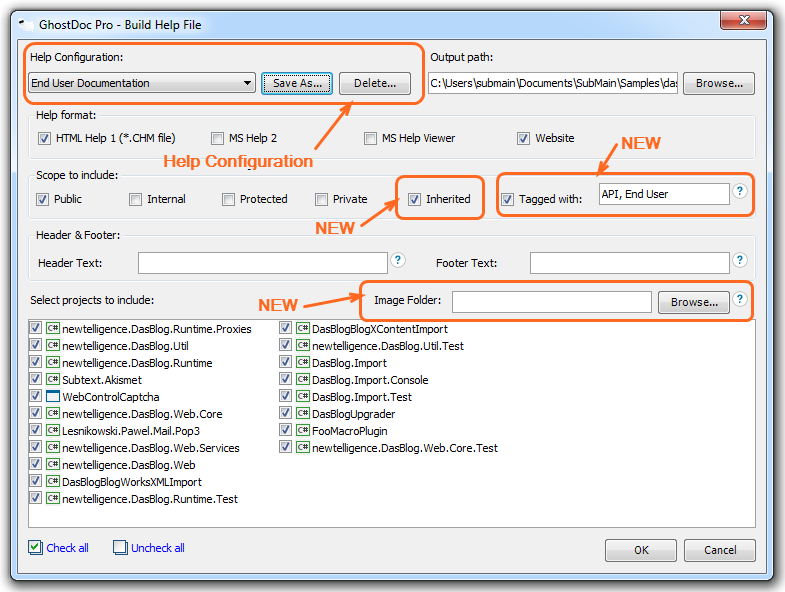
Task: Click the help icon next to Header Text
Action: [x=398, y=261]
